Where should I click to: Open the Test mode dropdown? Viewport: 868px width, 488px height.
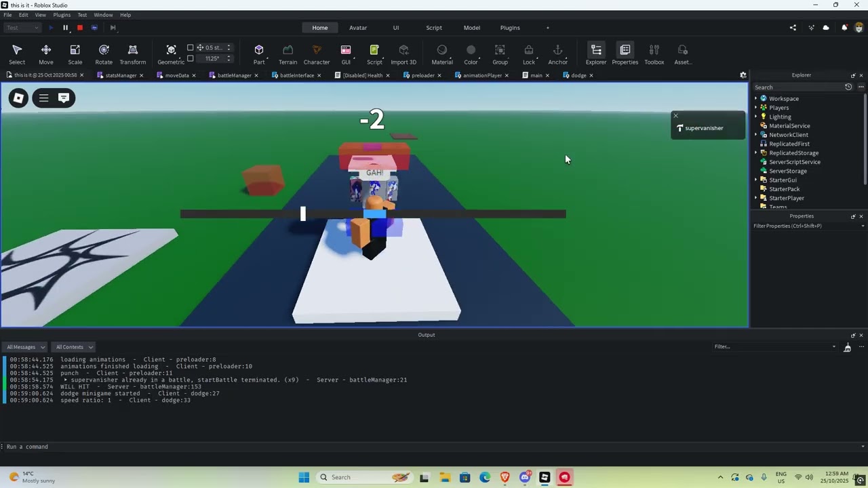coord(22,28)
